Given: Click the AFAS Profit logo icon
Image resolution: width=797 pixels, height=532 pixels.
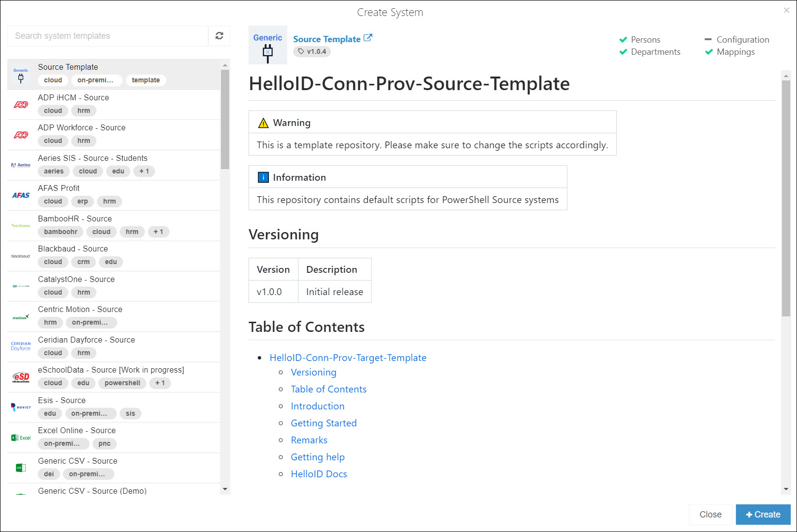Looking at the screenshot, I should 21,195.
